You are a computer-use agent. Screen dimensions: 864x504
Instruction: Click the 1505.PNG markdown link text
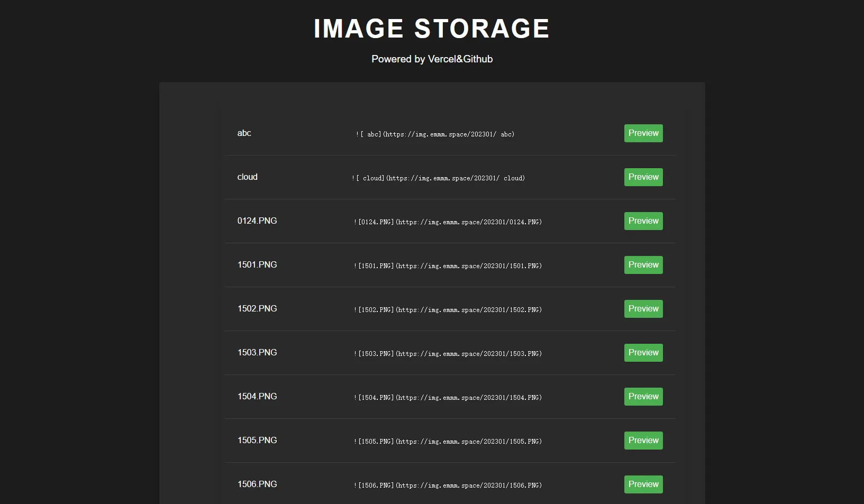(448, 442)
